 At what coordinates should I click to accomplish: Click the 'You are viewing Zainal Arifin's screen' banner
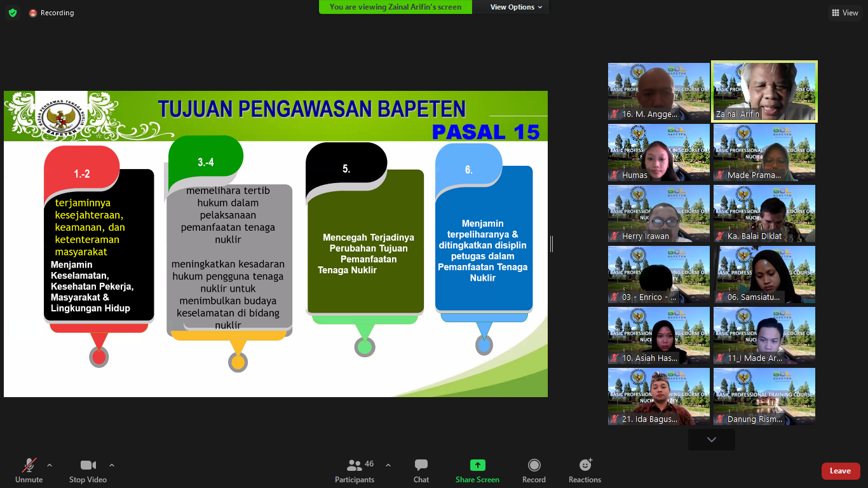395,7
